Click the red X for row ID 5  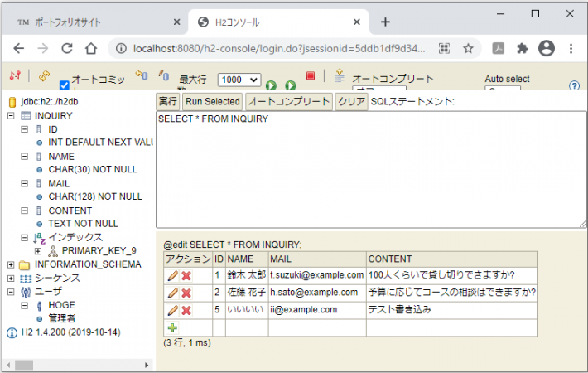coord(186,310)
